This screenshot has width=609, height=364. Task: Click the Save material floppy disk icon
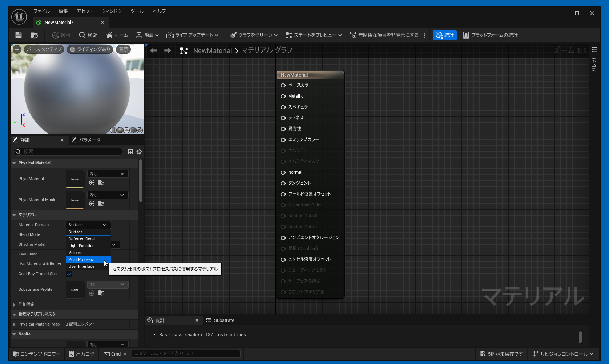[19, 35]
